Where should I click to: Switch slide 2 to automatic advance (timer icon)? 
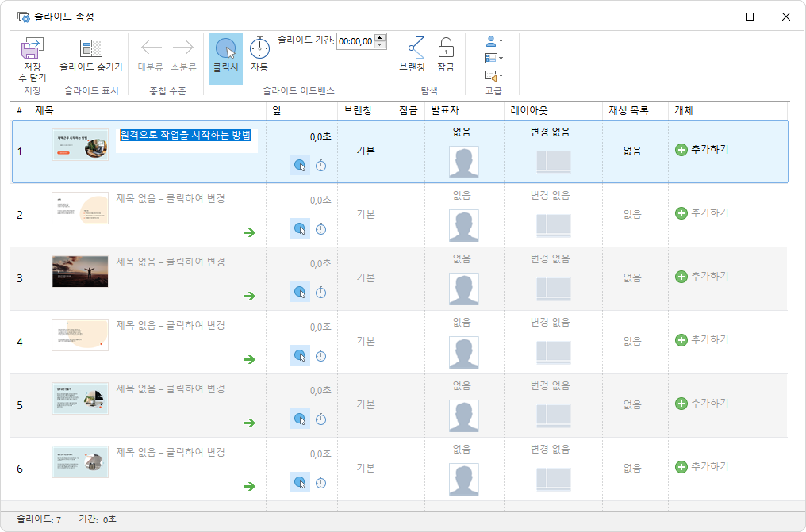click(x=320, y=229)
